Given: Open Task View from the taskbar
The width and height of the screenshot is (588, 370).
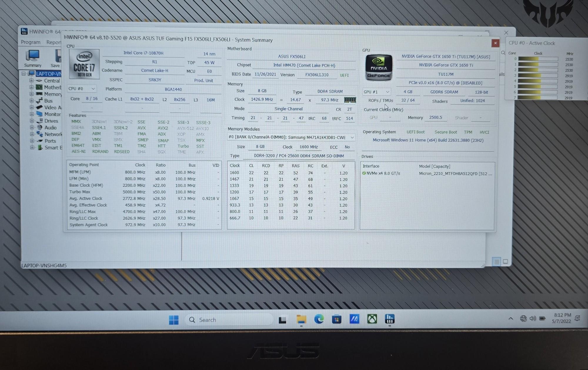Looking at the screenshot, I should 283,320.
